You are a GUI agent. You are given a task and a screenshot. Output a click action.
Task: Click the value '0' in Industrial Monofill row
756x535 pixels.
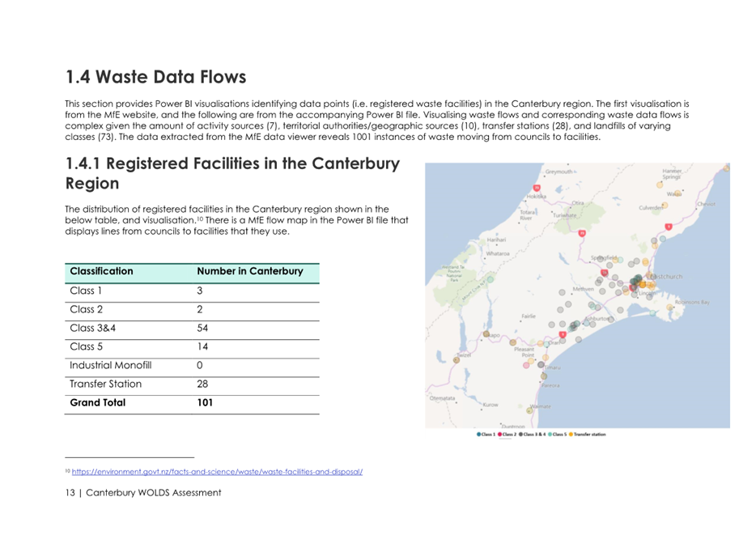click(x=200, y=365)
